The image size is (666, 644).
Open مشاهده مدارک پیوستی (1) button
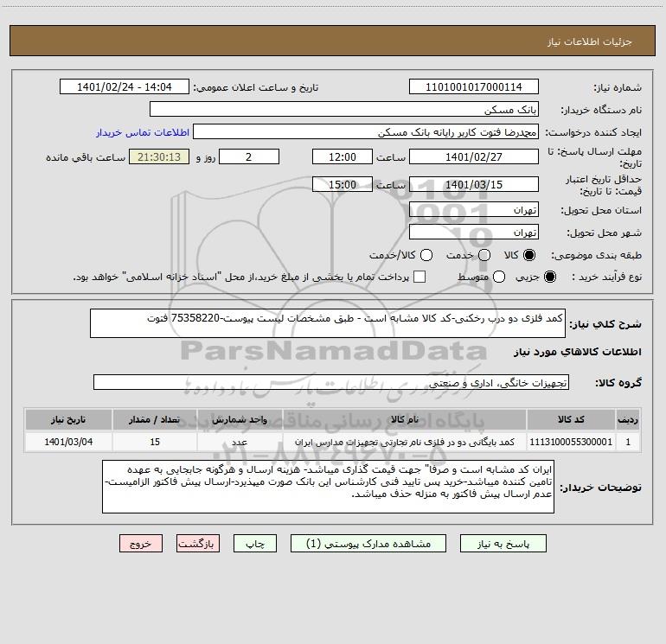click(x=368, y=544)
